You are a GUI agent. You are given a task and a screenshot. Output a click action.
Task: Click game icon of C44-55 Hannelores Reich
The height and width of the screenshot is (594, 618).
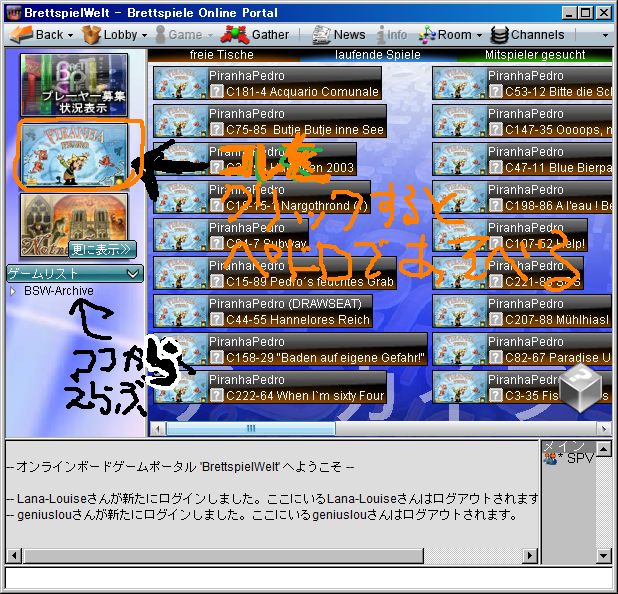click(180, 311)
